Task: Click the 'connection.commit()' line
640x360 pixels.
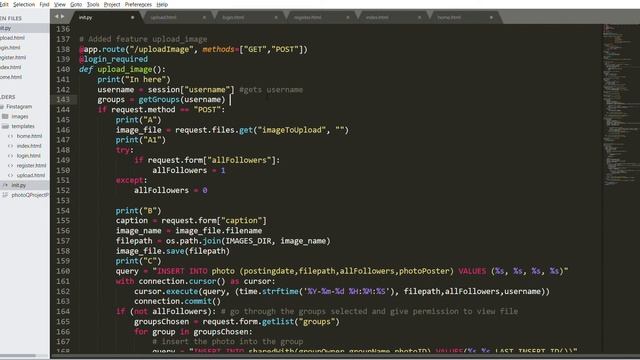Action: pyautogui.click(x=177, y=301)
